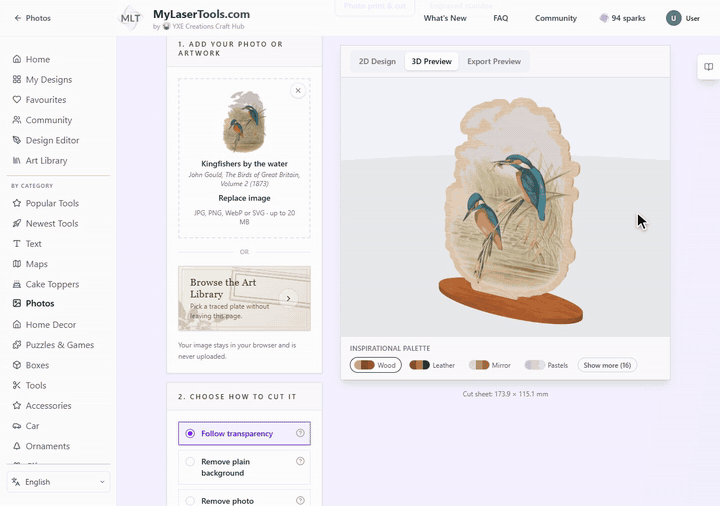This screenshot has width=720, height=506.
Task: Click the MyLaserTools.com title link
Action: 202,14
